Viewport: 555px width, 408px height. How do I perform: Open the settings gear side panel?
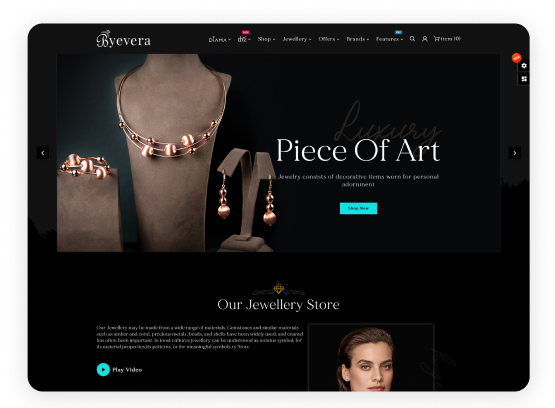click(524, 66)
